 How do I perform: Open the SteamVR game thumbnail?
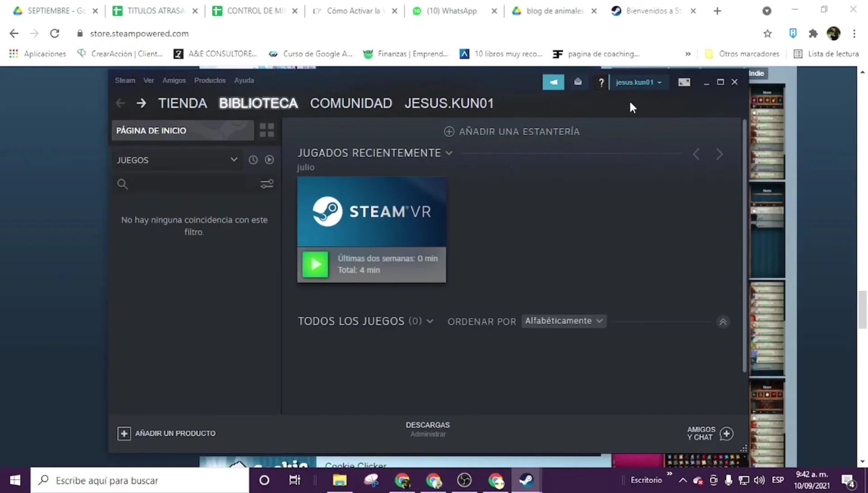[372, 212]
